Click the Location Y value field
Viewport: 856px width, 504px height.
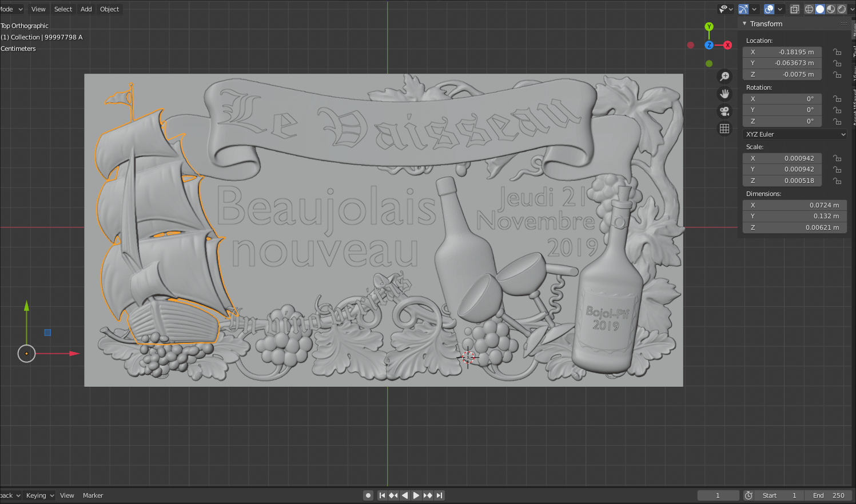(x=782, y=63)
